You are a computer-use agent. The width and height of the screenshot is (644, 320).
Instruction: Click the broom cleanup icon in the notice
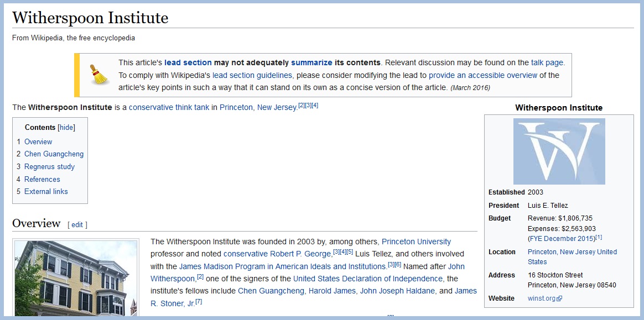(98, 75)
